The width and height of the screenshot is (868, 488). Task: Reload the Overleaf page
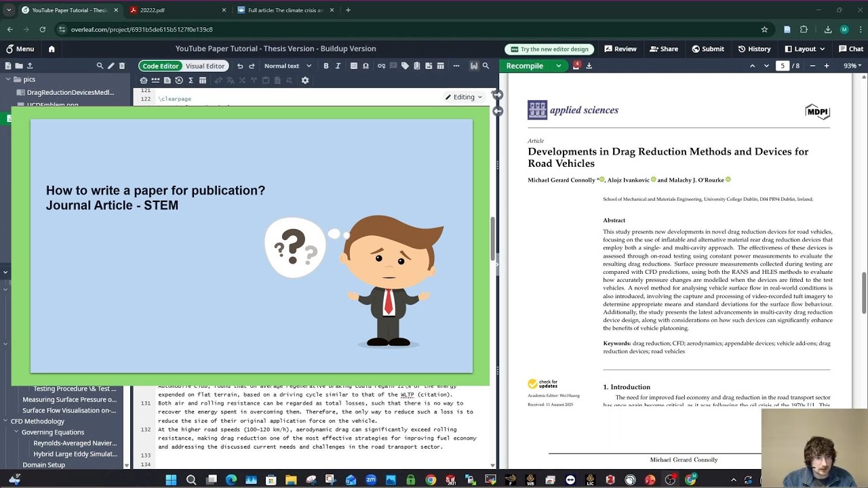click(x=43, y=30)
